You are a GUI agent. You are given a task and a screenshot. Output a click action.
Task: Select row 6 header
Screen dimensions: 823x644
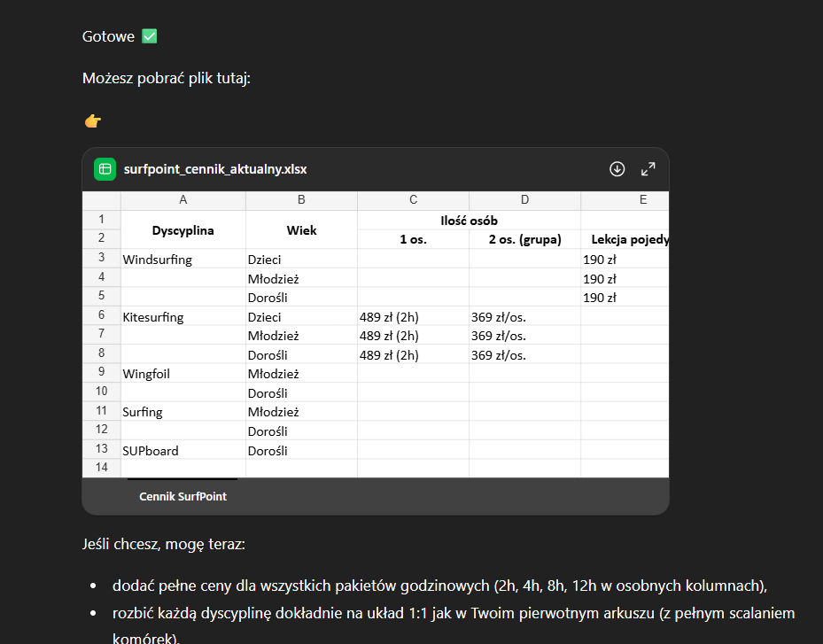click(x=101, y=316)
